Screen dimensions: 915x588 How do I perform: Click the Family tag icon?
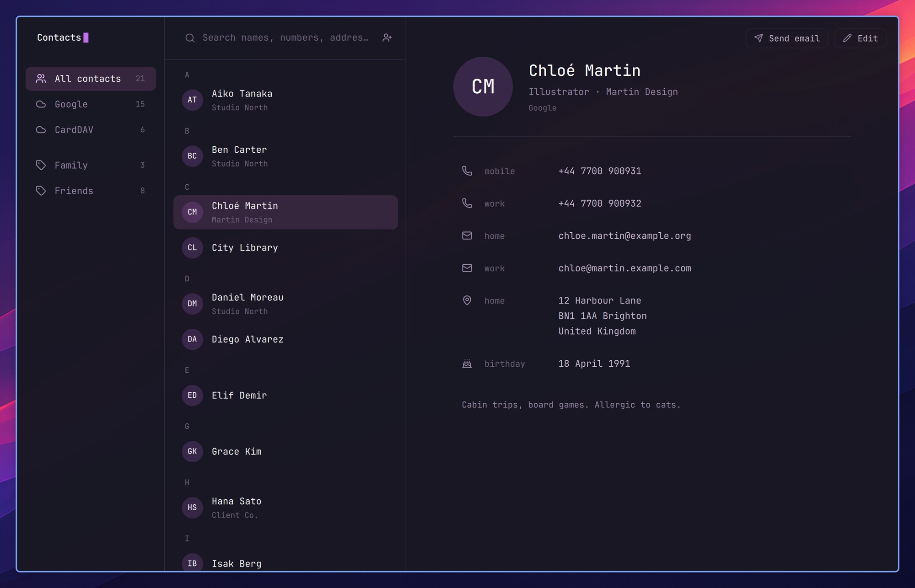click(x=41, y=165)
